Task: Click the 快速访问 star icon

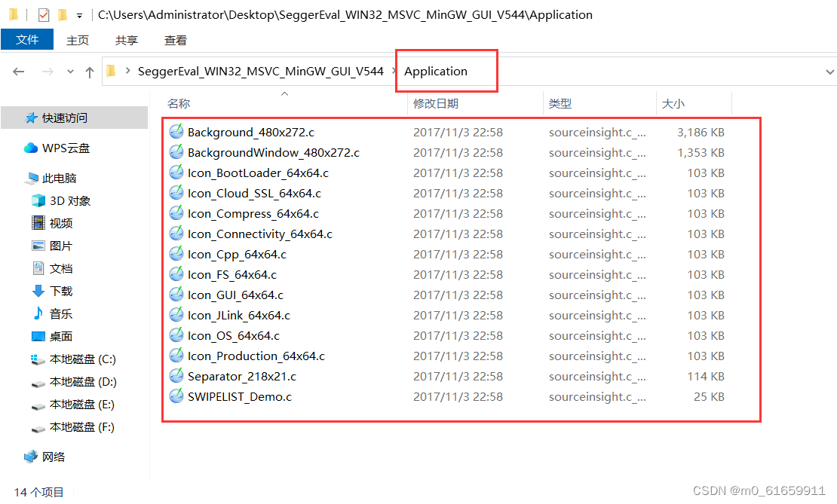Action: coord(32,118)
